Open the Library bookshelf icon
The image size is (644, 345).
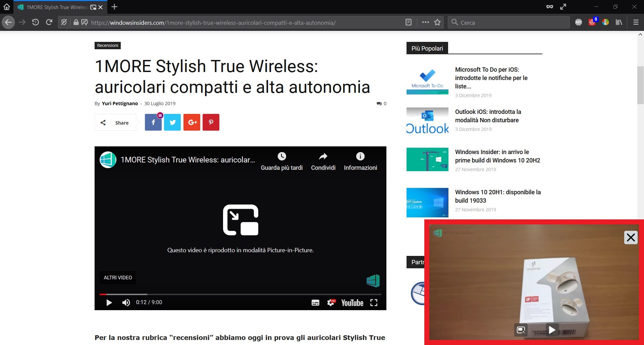(x=619, y=22)
